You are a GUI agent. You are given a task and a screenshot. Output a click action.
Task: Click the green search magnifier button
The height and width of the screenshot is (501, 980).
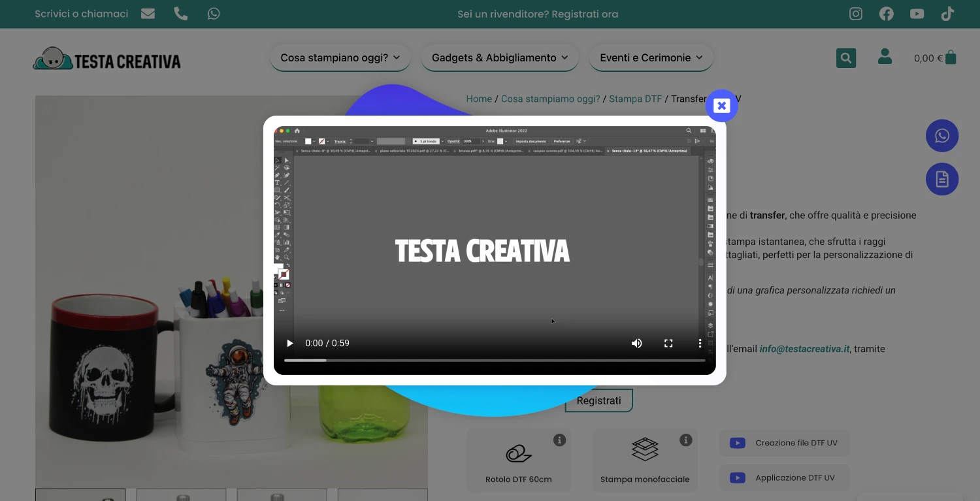coord(846,58)
